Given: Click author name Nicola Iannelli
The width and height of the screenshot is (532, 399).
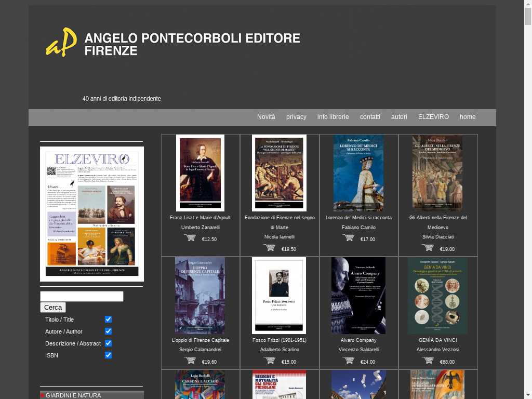Looking at the screenshot, I should tap(279, 237).
